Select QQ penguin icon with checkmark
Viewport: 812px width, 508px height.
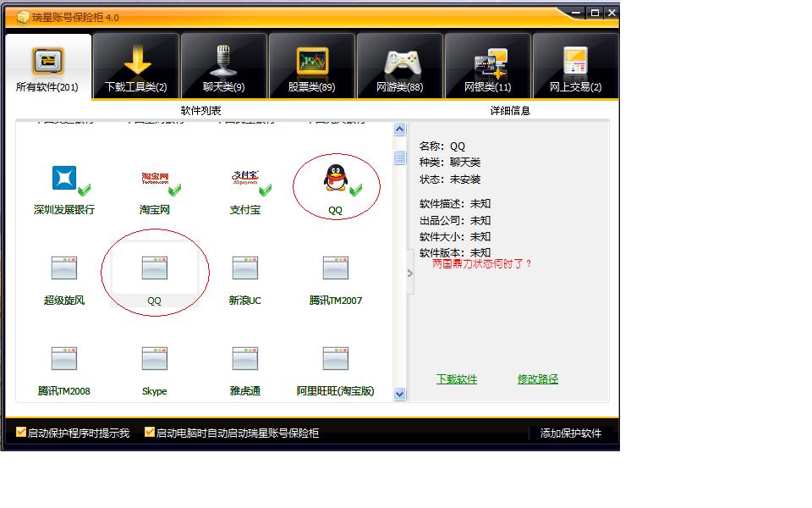tap(336, 179)
